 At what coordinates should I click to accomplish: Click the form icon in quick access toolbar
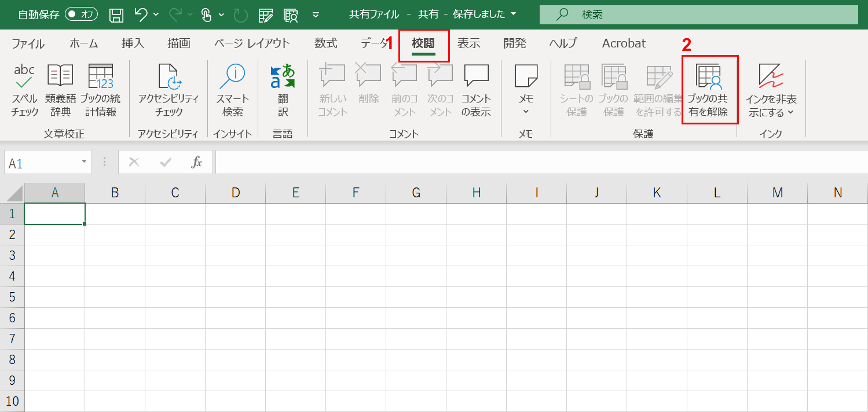[x=266, y=15]
